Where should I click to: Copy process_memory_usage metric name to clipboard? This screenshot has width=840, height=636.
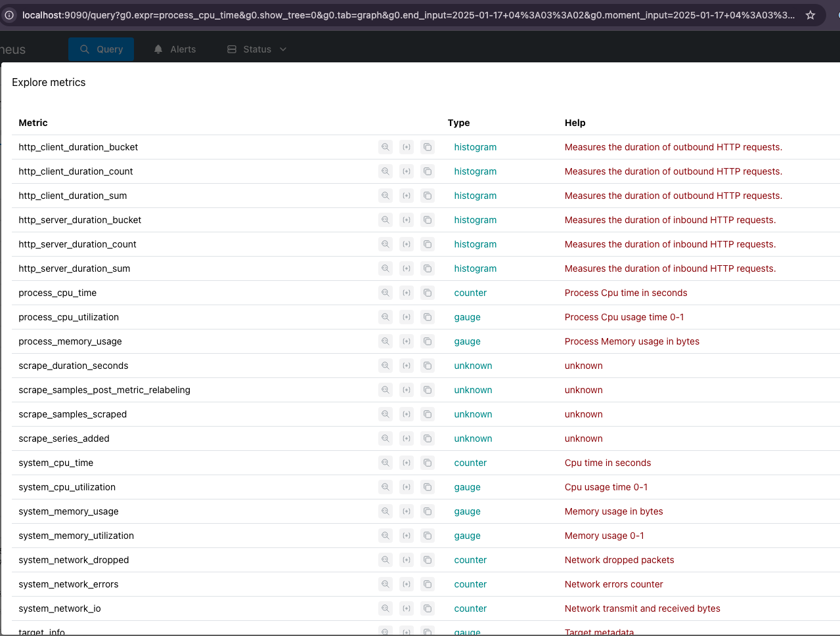tap(428, 341)
